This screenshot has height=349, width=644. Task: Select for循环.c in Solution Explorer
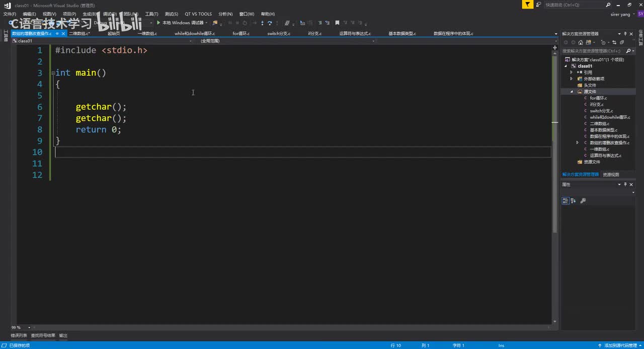point(598,98)
